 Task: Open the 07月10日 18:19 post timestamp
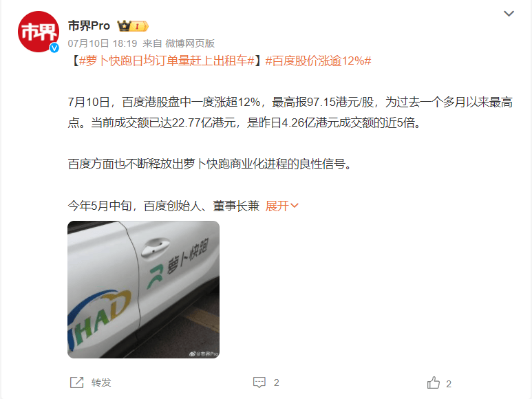click(103, 43)
